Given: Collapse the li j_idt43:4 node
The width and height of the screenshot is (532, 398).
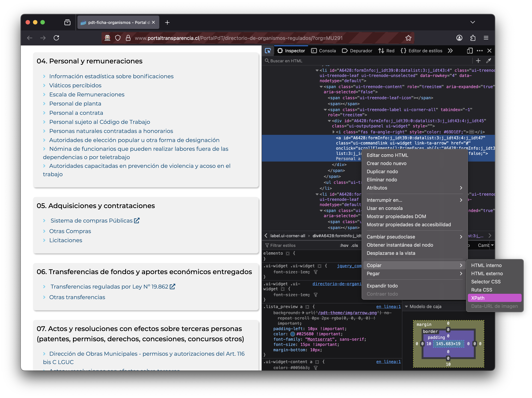Looking at the screenshot, I should [317, 70].
